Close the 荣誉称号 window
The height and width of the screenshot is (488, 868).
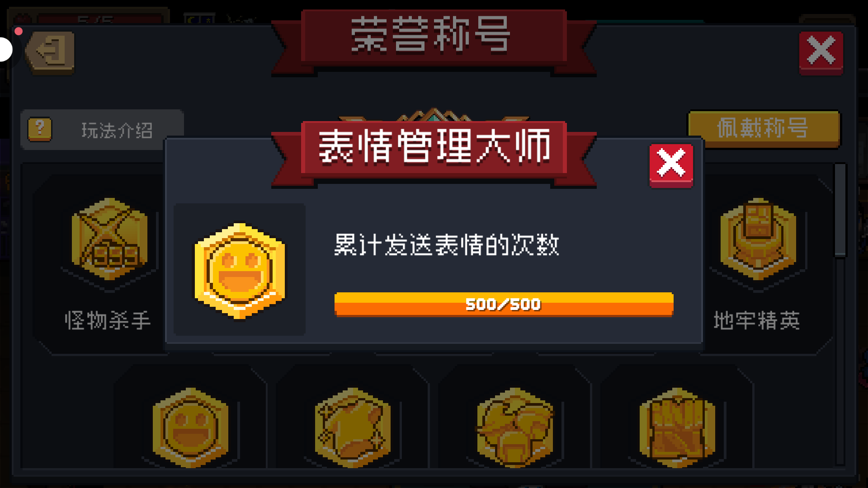point(821,52)
